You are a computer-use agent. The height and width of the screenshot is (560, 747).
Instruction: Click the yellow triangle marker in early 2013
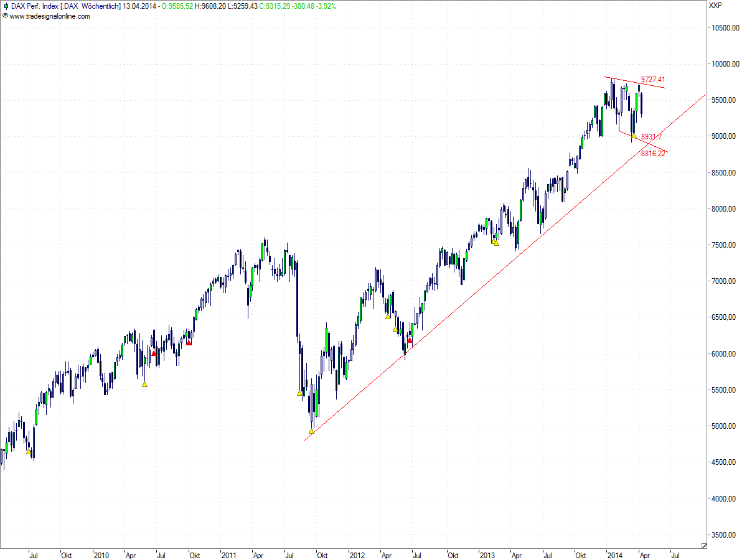coord(495,243)
